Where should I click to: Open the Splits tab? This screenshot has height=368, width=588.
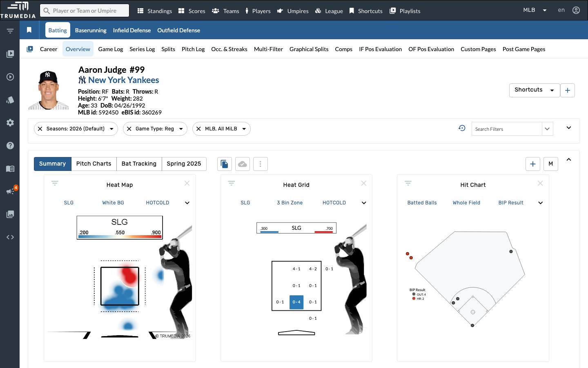[168, 49]
